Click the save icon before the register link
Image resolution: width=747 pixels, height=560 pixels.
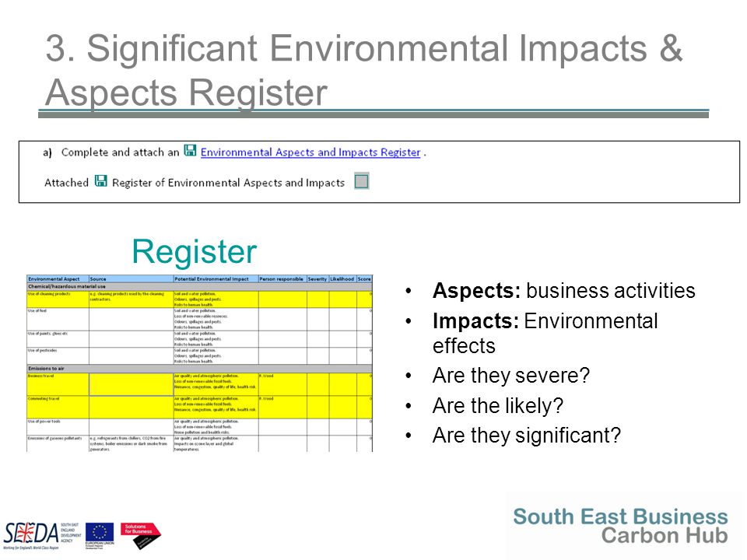click(190, 151)
